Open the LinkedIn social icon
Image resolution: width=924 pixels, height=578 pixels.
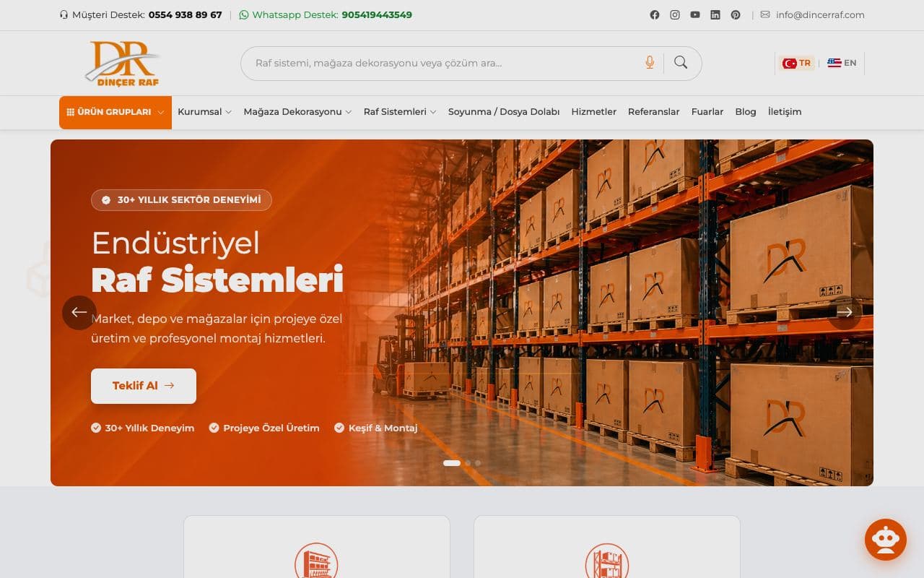(715, 14)
